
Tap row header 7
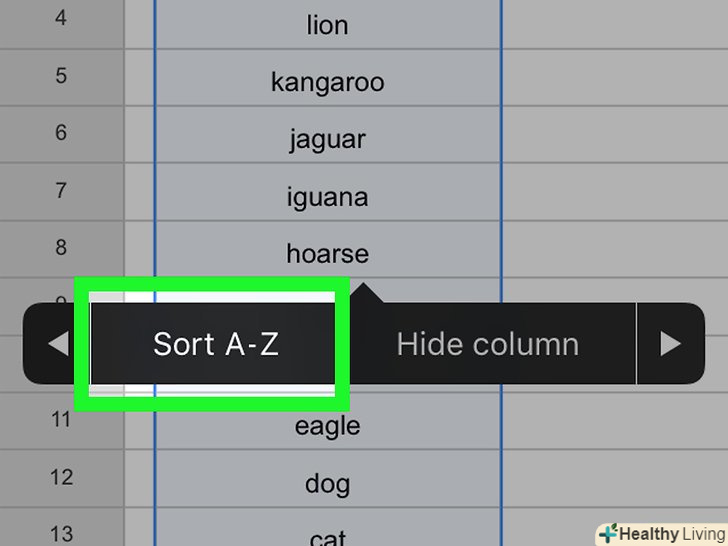(x=61, y=190)
